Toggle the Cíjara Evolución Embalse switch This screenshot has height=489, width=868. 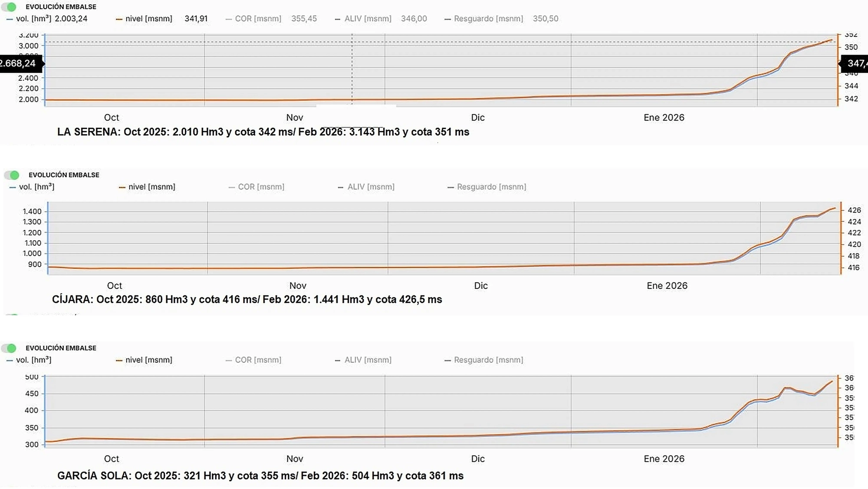pyautogui.click(x=12, y=175)
